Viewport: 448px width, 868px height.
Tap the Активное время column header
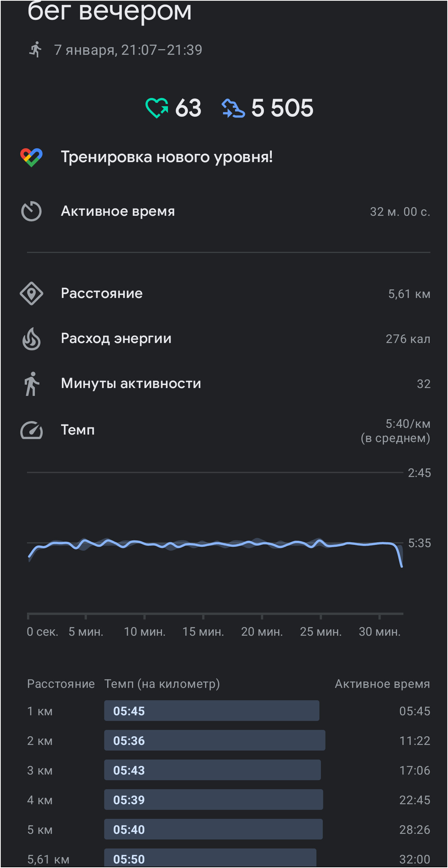382,684
